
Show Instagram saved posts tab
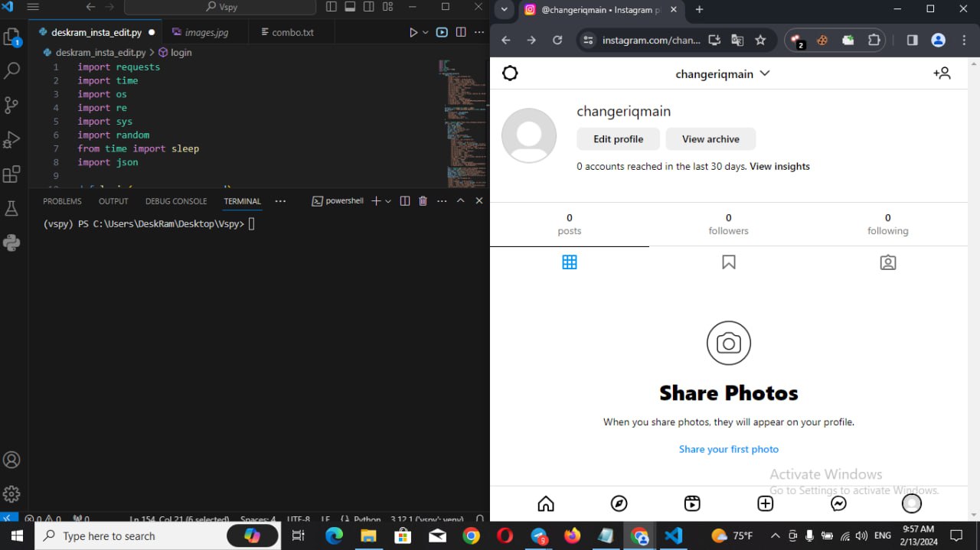click(729, 262)
